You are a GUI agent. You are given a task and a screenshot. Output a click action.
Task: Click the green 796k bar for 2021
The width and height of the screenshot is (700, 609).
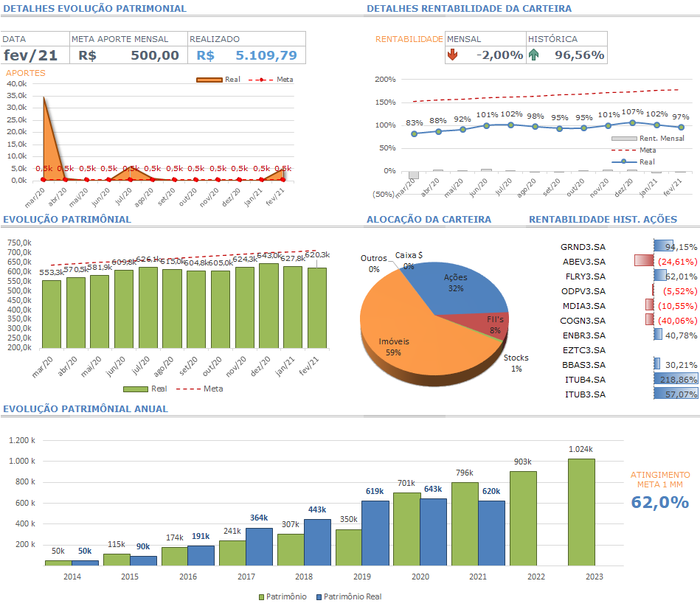465,523
